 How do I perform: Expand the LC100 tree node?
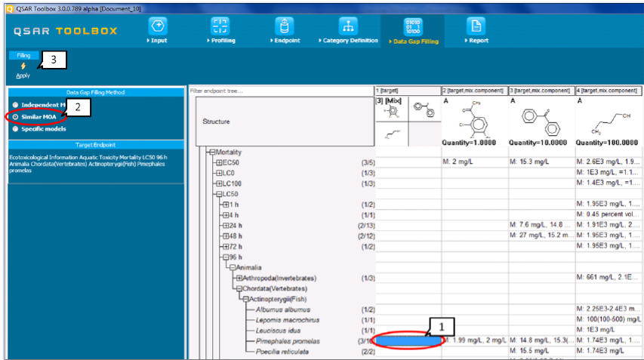tap(219, 183)
